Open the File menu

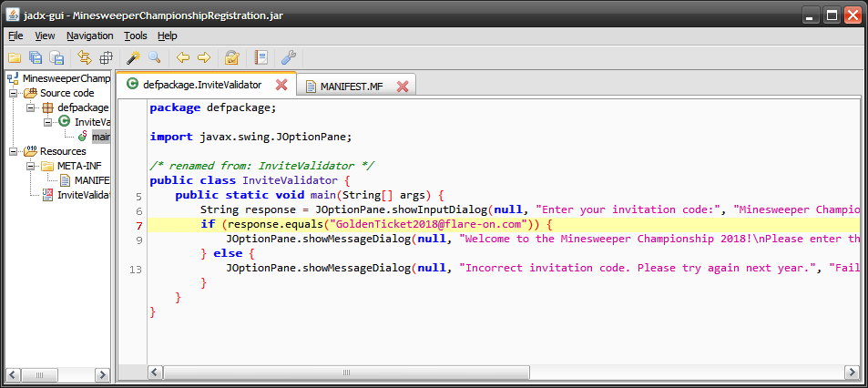(x=15, y=36)
